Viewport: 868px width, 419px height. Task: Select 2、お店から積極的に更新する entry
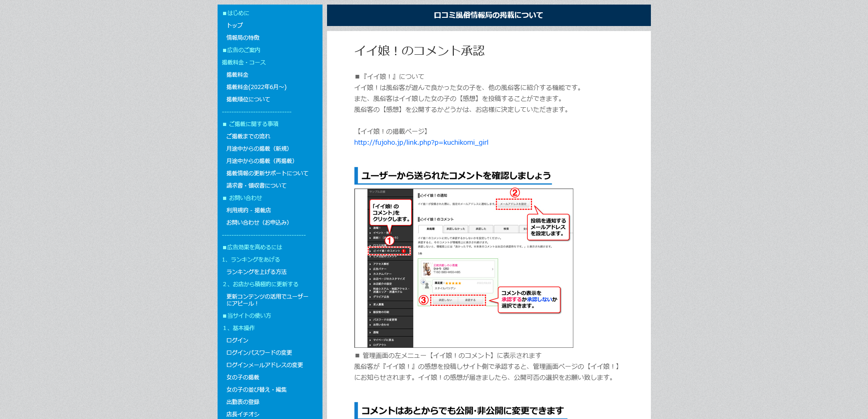click(260, 284)
